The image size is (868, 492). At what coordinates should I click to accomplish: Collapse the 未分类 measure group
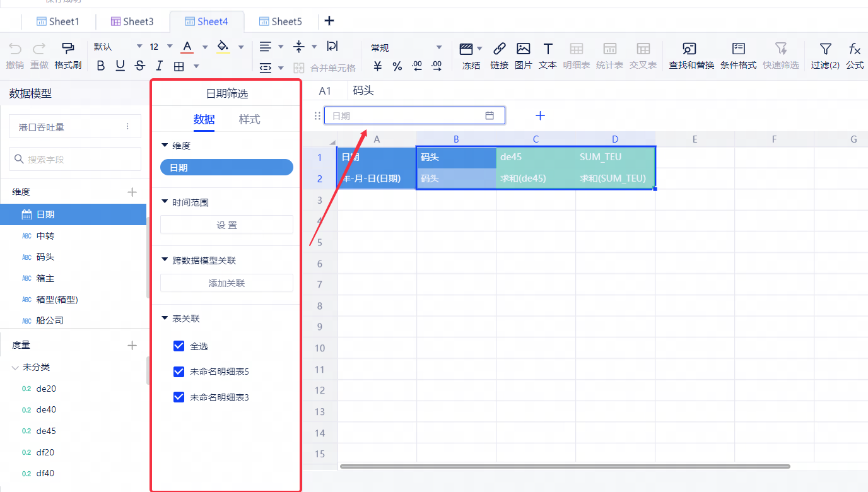(x=15, y=367)
